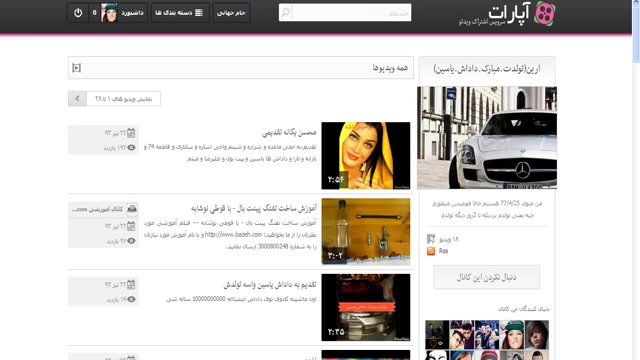Click the bazeh.com URL in description
Viewport: 640px width, 360px height.
click(233, 235)
